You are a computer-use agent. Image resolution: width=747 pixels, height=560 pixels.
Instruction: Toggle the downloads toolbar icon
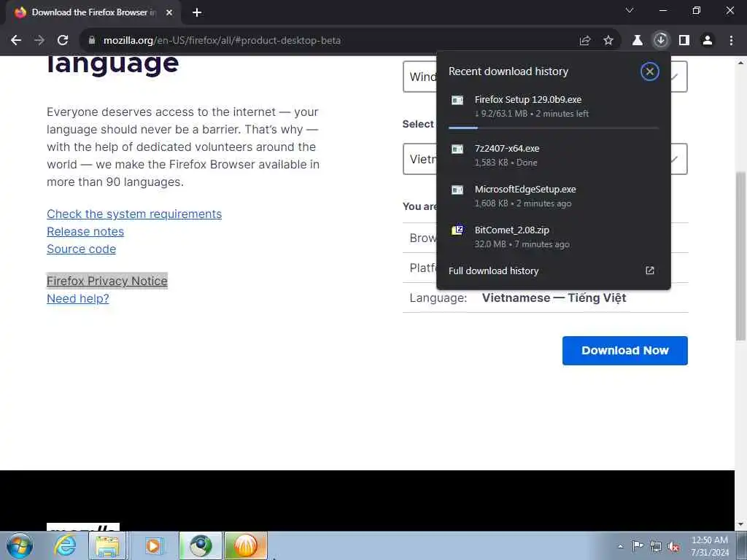click(x=661, y=41)
